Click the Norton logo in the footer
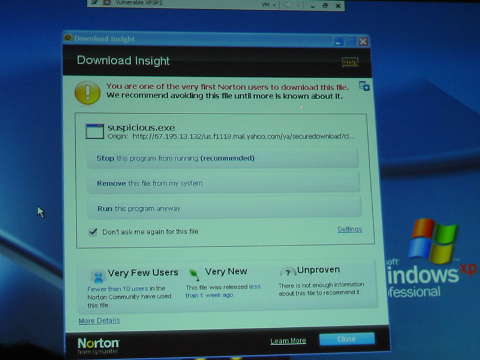The height and width of the screenshot is (360, 480). pyautogui.click(x=98, y=346)
